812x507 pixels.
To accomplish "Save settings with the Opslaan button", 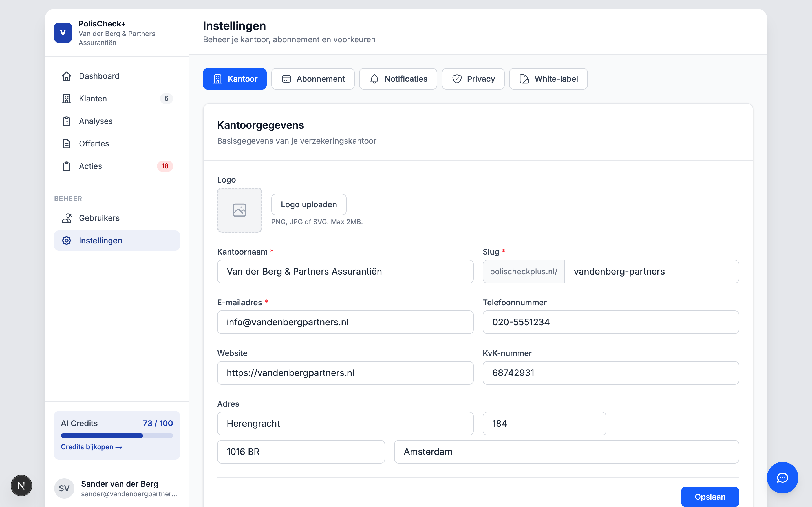I will pyautogui.click(x=710, y=497).
